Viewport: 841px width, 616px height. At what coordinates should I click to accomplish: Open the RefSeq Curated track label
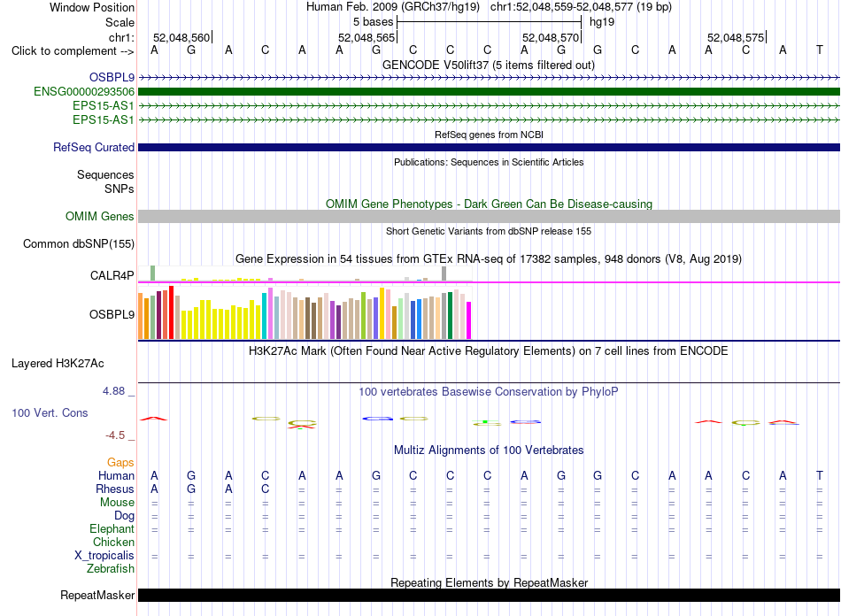tap(93, 148)
